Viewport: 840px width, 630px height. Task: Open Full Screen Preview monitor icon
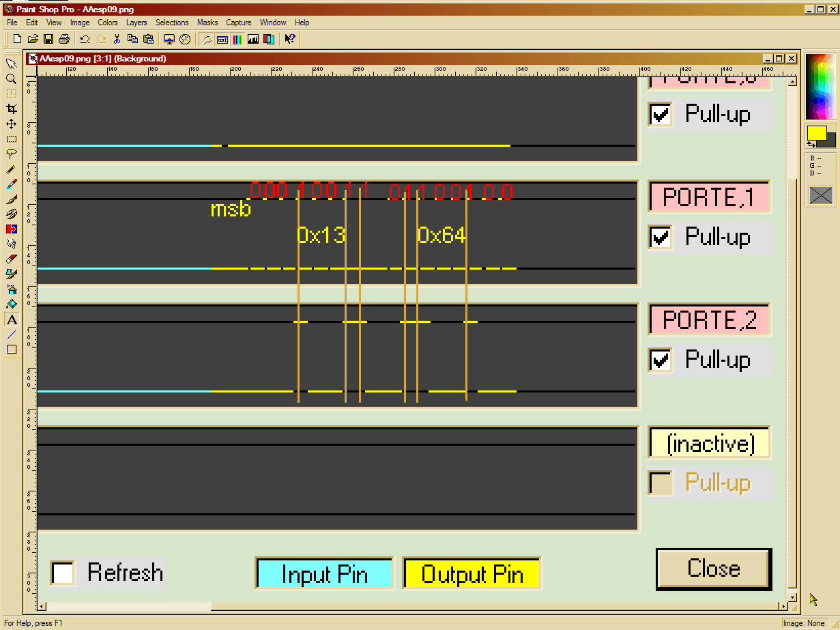click(169, 39)
